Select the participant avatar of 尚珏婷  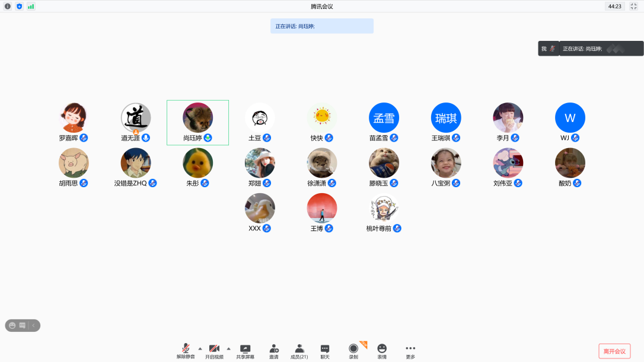tap(197, 118)
